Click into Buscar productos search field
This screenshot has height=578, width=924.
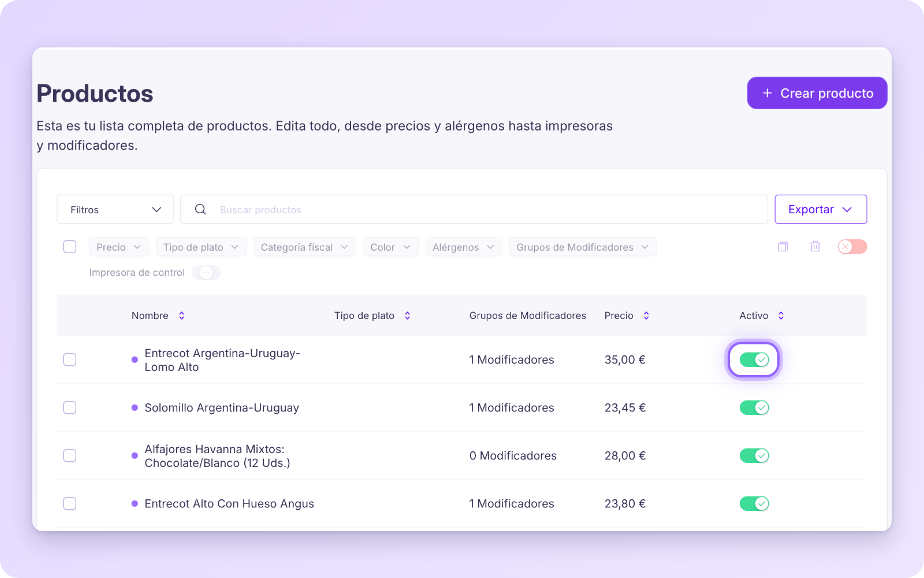(474, 209)
